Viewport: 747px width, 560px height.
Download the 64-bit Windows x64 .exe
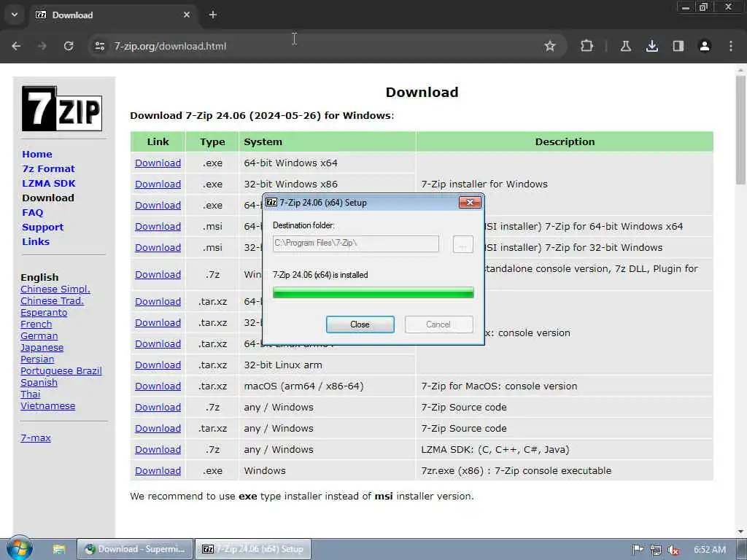click(x=158, y=163)
